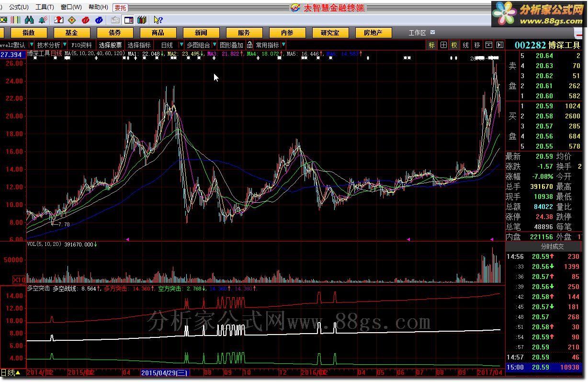Click the sell level 5 price 20.64
Viewport: 588px width, 382px height.
[544, 56]
